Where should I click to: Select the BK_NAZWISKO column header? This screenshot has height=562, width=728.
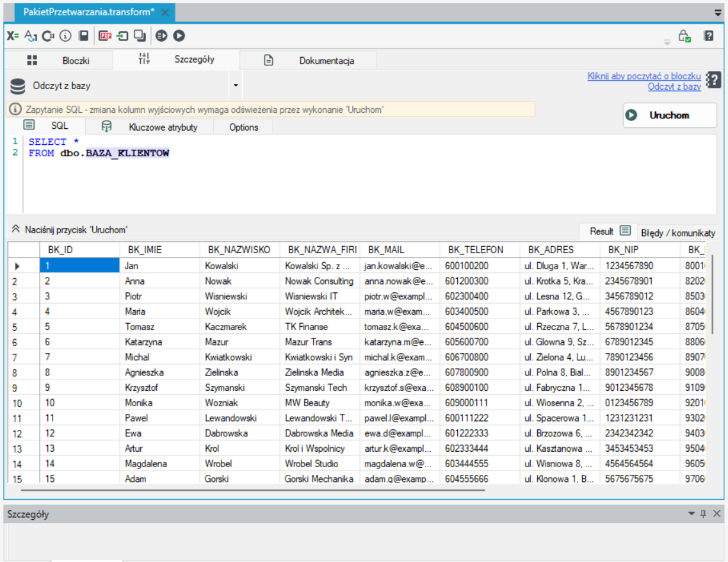pos(239,250)
